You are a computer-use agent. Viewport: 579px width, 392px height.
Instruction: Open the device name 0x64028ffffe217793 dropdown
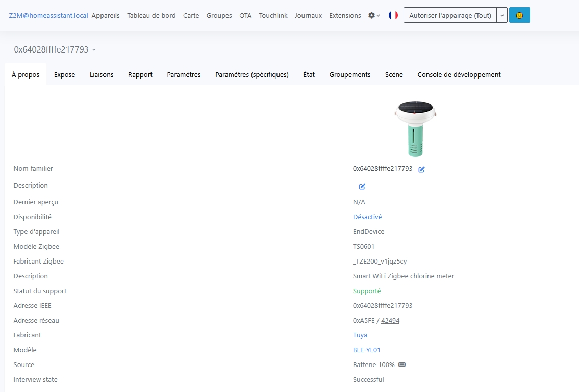click(55, 49)
